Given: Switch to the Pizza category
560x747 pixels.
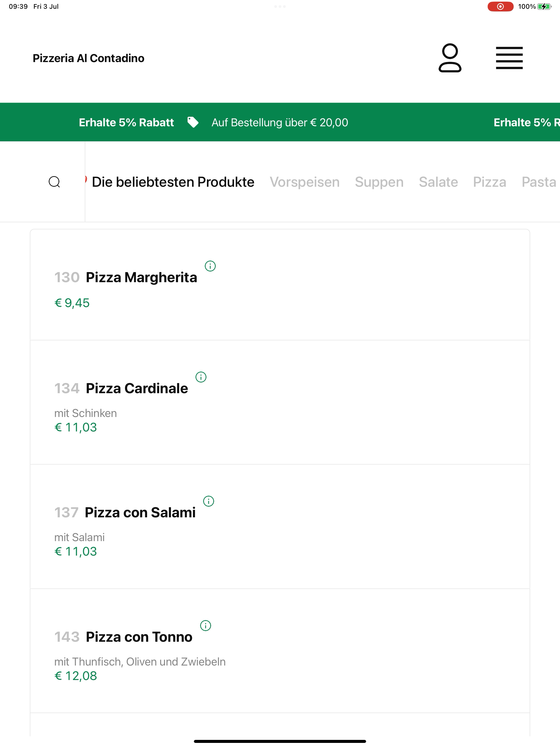Looking at the screenshot, I should [x=490, y=182].
